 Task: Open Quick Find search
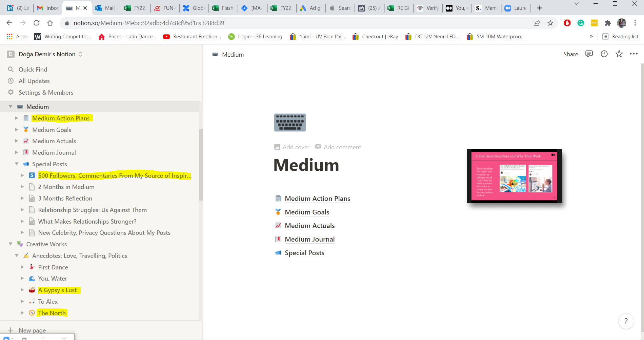pos(33,69)
